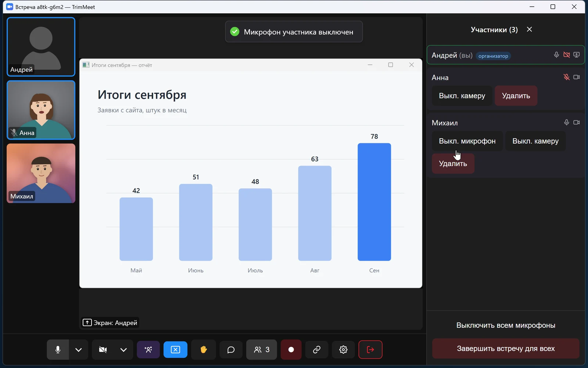588x368 pixels.
Task: Open settings gear in toolbar
Action: (x=343, y=350)
